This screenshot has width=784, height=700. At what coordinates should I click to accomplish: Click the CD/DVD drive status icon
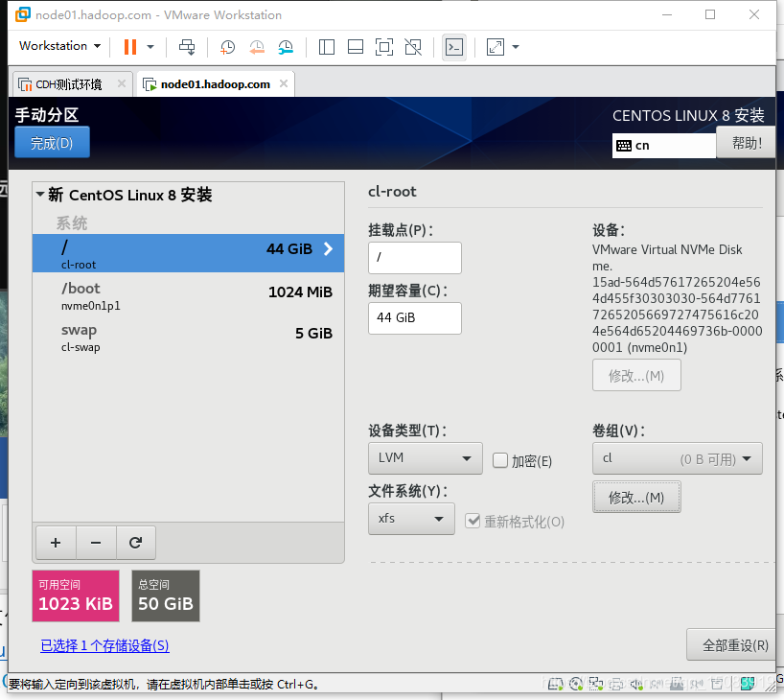pyautogui.click(x=576, y=684)
